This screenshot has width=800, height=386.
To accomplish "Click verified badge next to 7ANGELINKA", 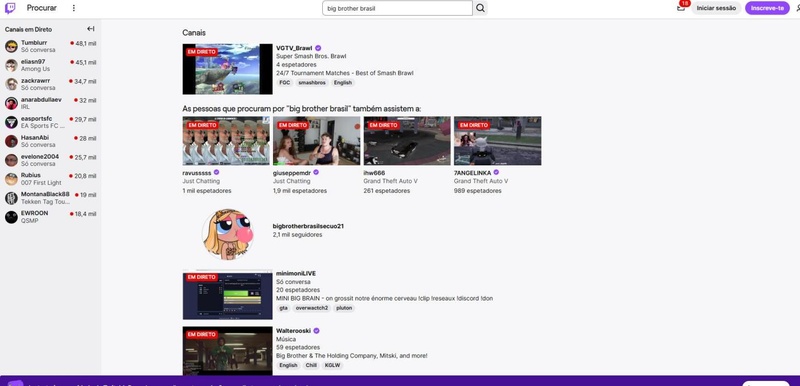I will (x=496, y=172).
